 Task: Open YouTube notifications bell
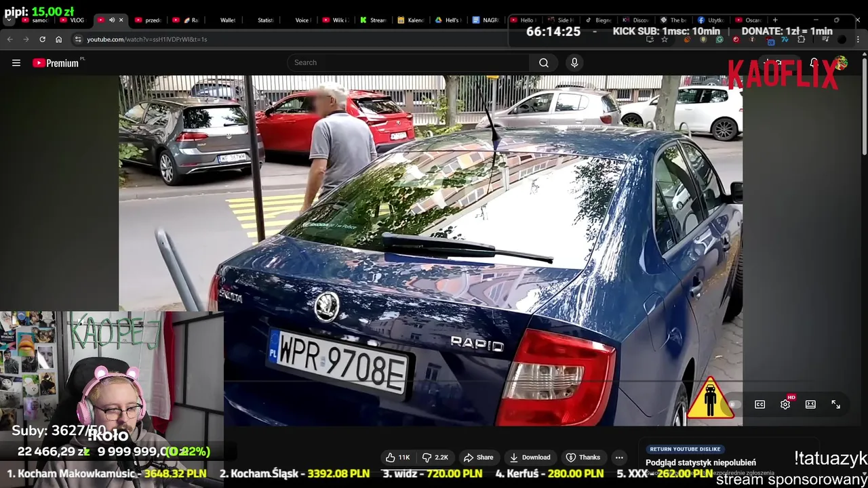click(814, 63)
